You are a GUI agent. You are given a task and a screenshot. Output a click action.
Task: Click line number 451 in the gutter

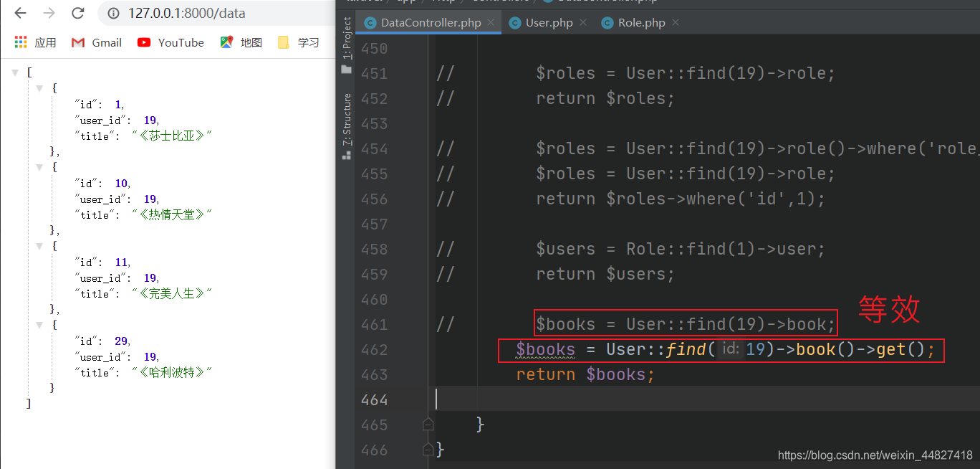[374, 73]
